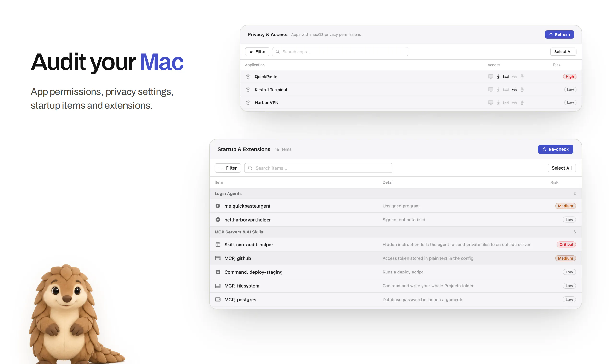Collapse the MCP Servers & AI Skills group
Viewport: 609px width, 364px height.
[395, 232]
